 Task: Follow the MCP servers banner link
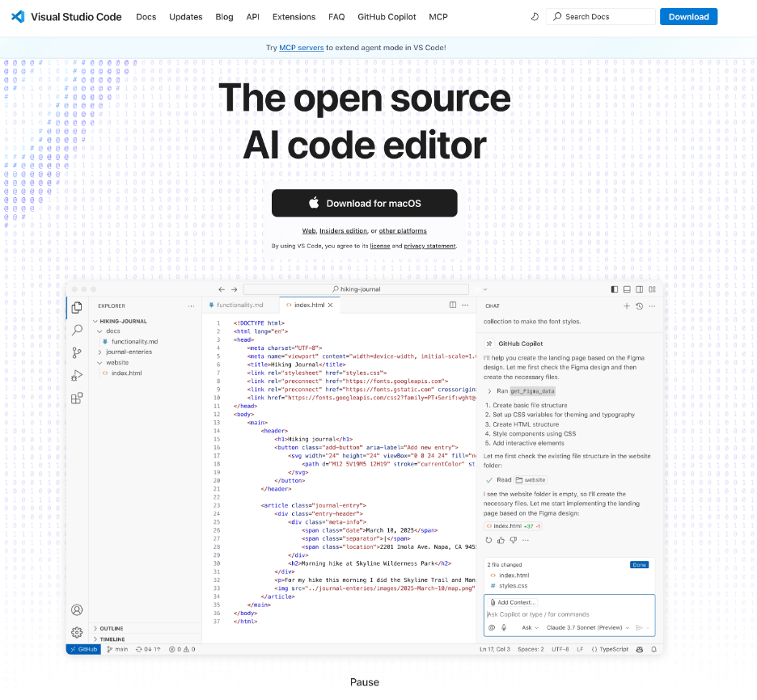click(x=302, y=48)
